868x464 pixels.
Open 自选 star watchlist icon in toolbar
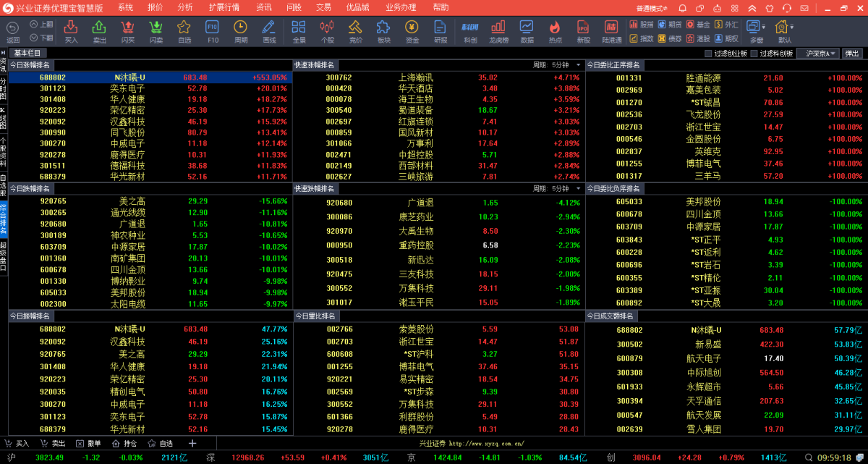click(184, 30)
